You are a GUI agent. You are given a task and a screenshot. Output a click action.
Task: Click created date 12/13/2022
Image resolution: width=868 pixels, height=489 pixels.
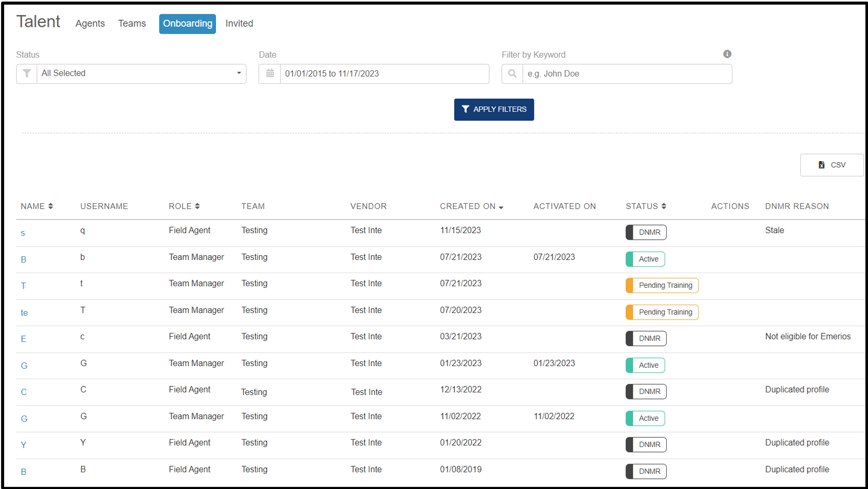tap(460, 390)
